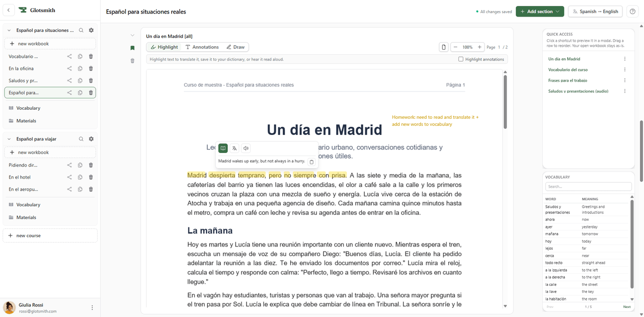This screenshot has width=644, height=317.
Task: Open the help question mark icon
Action: point(632,12)
